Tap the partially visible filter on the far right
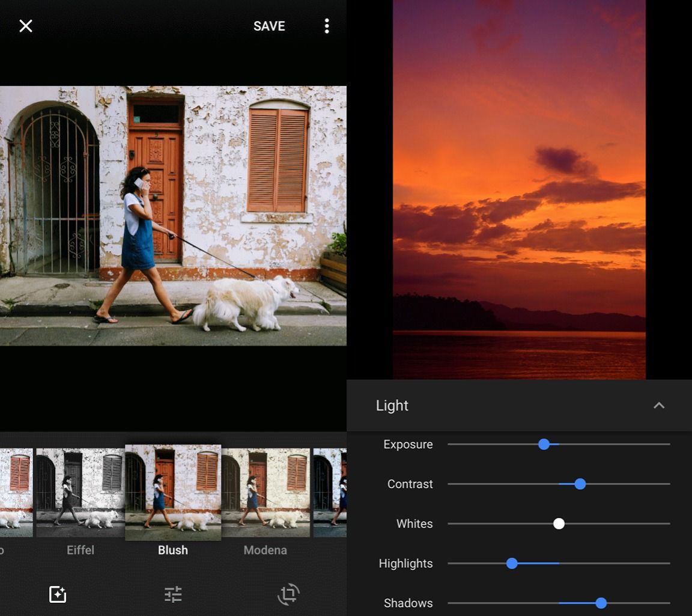Viewport: 692px width, 616px height. (330, 492)
